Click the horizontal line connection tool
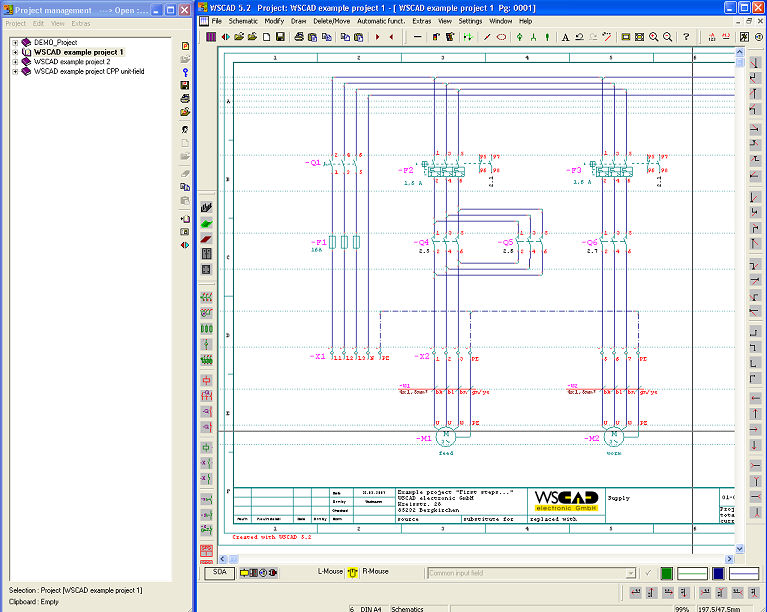767x612 pixels. (x=417, y=37)
